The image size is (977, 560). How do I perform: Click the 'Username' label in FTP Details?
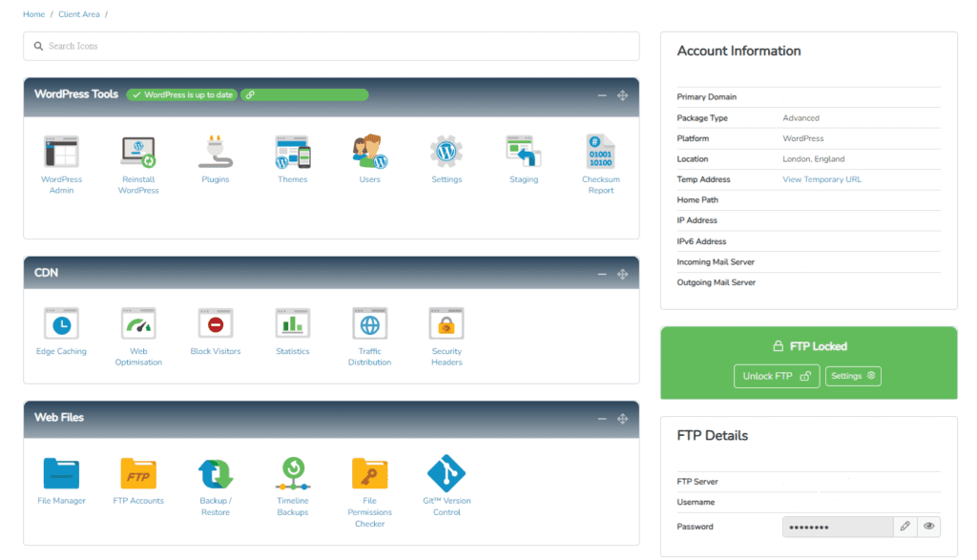pyautogui.click(x=696, y=502)
